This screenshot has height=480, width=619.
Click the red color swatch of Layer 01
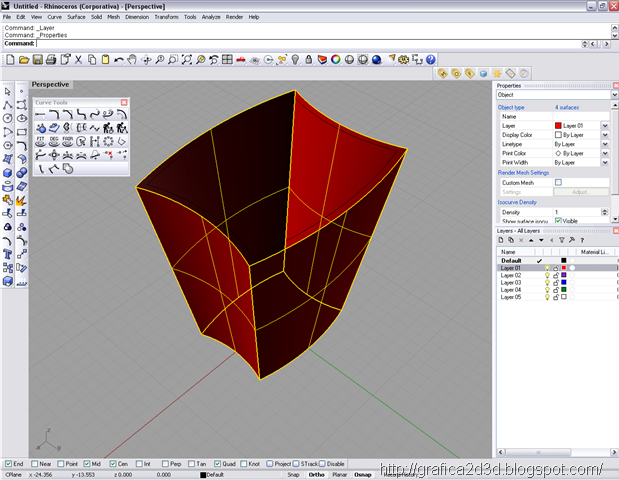pos(564,268)
